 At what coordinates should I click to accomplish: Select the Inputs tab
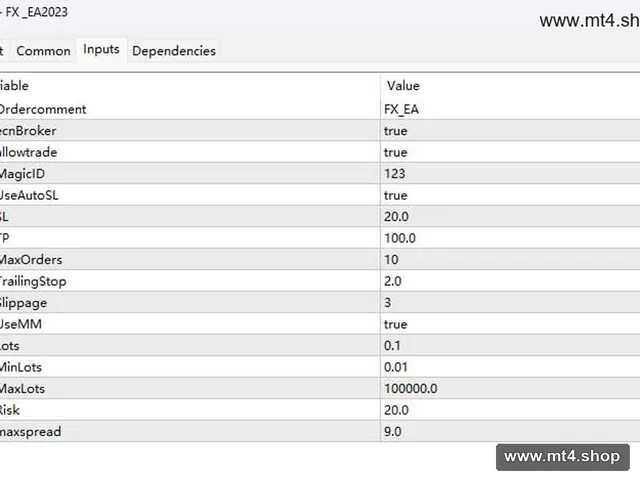[x=101, y=49]
